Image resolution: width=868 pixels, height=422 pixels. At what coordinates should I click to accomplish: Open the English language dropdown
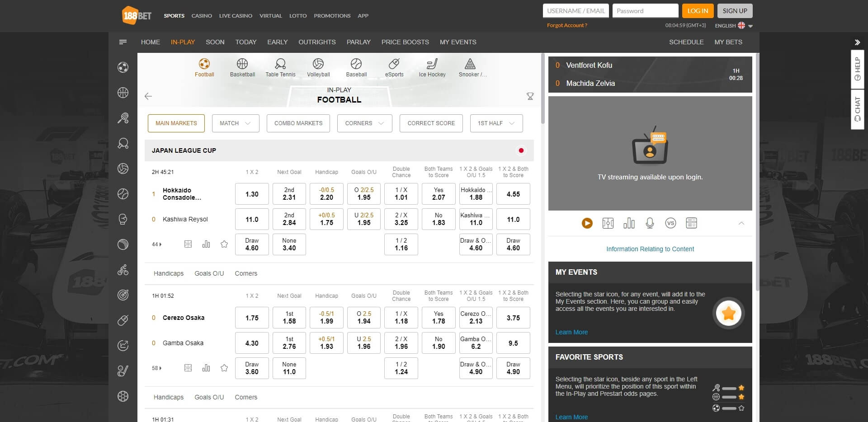pyautogui.click(x=733, y=26)
